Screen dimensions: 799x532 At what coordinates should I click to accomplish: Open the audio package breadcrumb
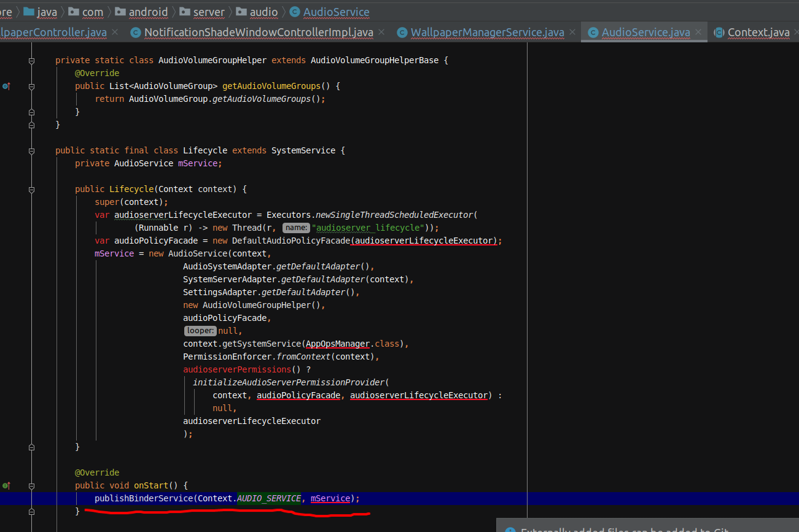[x=263, y=12]
